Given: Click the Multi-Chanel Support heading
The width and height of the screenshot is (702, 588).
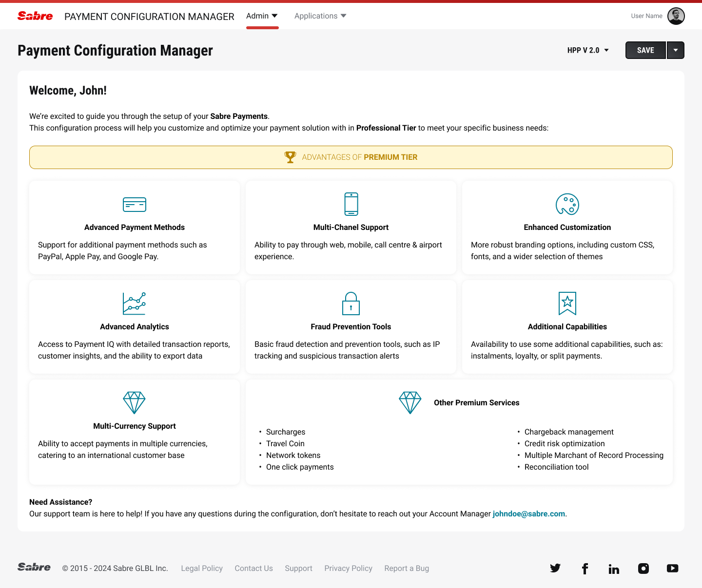Looking at the screenshot, I should [351, 228].
